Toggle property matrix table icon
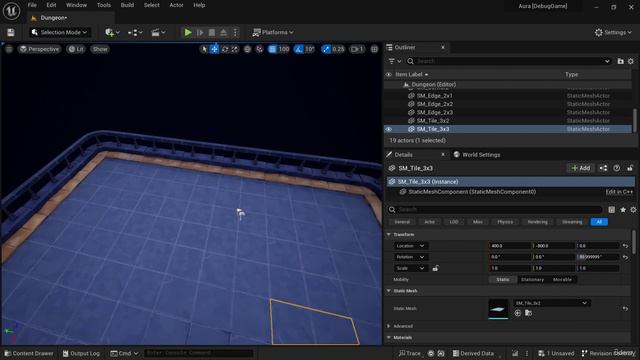 (611, 209)
